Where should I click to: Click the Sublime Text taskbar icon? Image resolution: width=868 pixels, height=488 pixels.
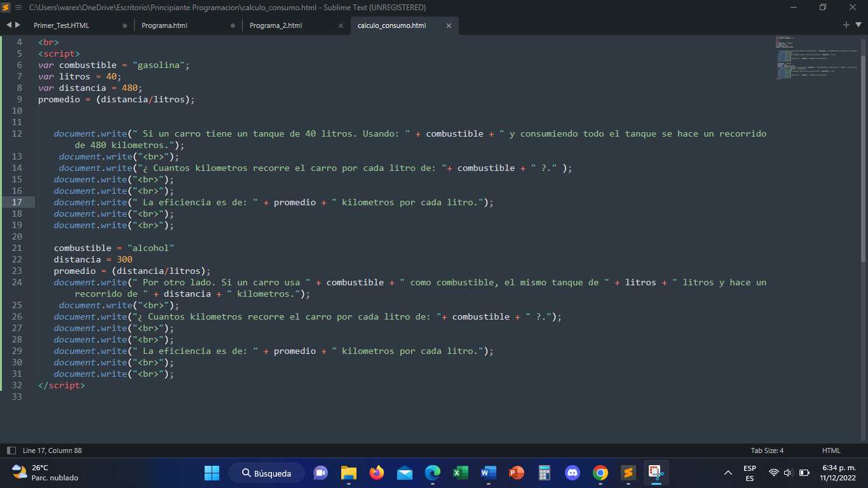pyautogui.click(x=628, y=473)
